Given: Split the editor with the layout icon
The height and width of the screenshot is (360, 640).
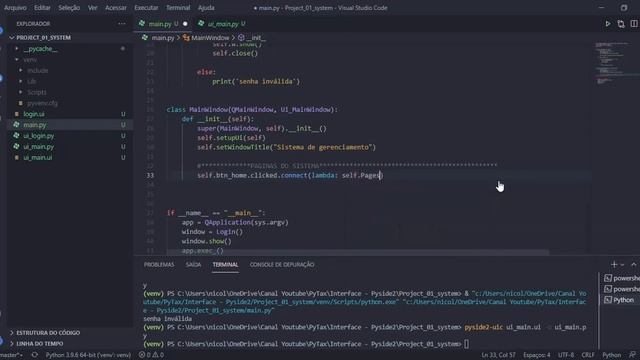Looking at the screenshot, I should point(634,24).
